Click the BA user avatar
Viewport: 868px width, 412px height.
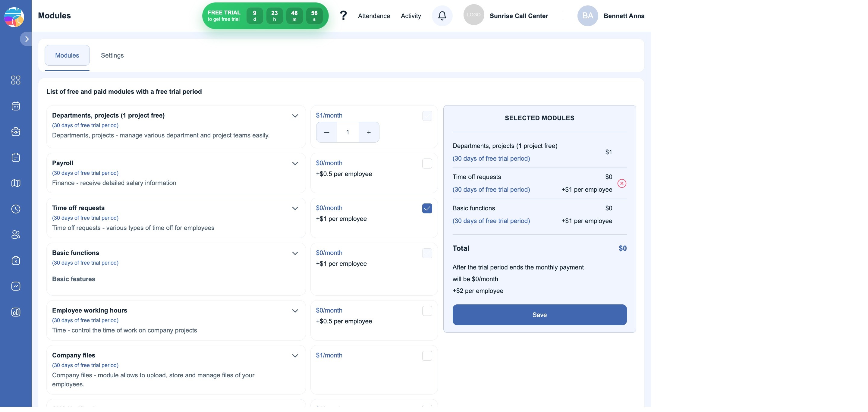click(x=588, y=16)
